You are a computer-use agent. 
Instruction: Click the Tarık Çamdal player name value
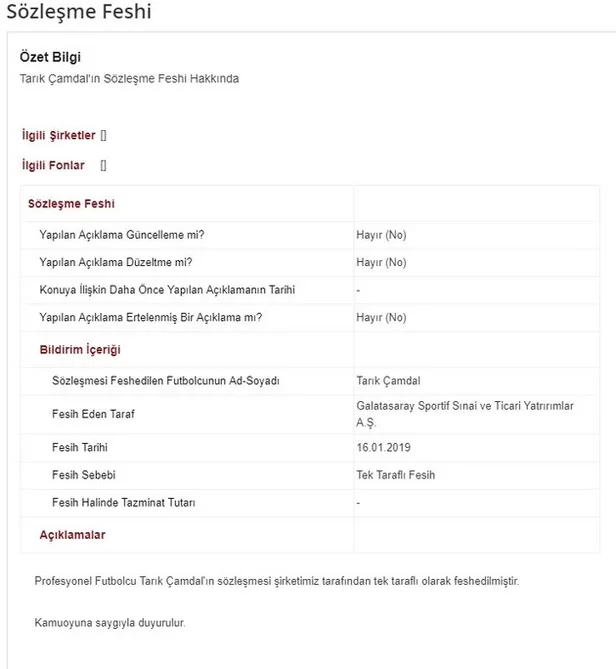pyautogui.click(x=388, y=381)
